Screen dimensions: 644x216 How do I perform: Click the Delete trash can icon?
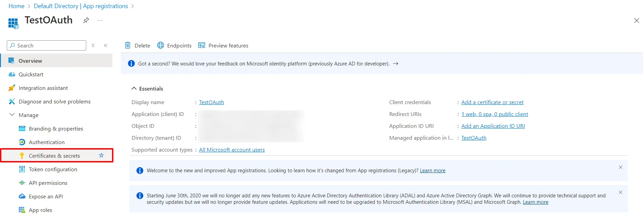tap(128, 45)
